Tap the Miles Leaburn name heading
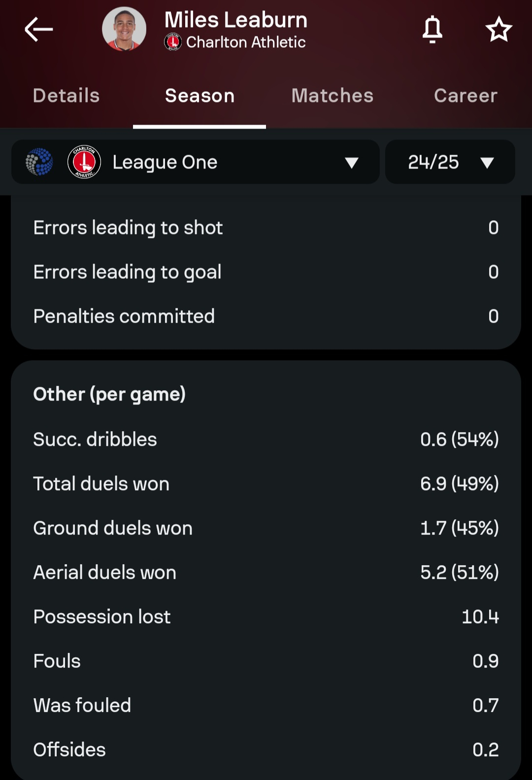Viewport: 532px width, 780px height. coord(236,20)
